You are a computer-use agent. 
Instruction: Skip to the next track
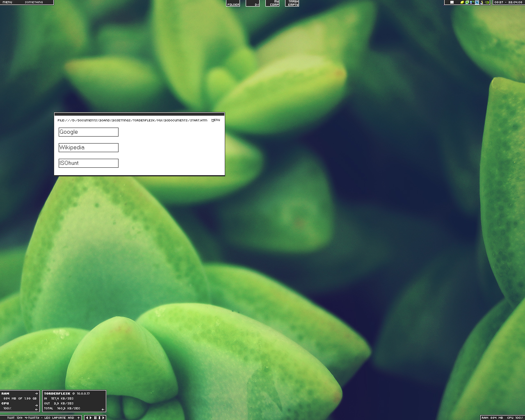coord(103,418)
